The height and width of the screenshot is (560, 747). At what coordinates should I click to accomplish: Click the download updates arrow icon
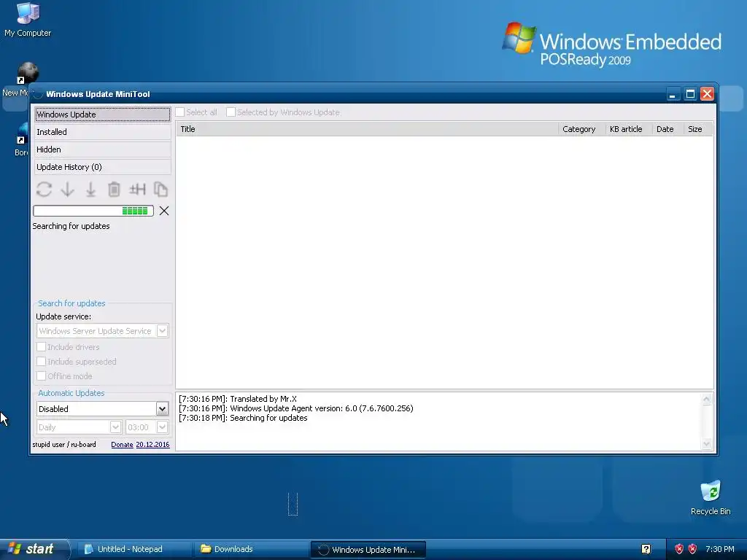click(68, 190)
